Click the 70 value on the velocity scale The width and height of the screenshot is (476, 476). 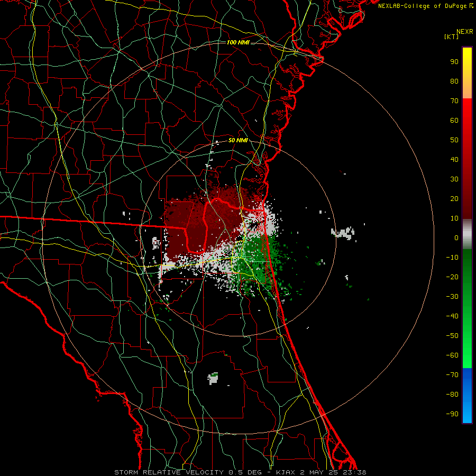point(454,101)
